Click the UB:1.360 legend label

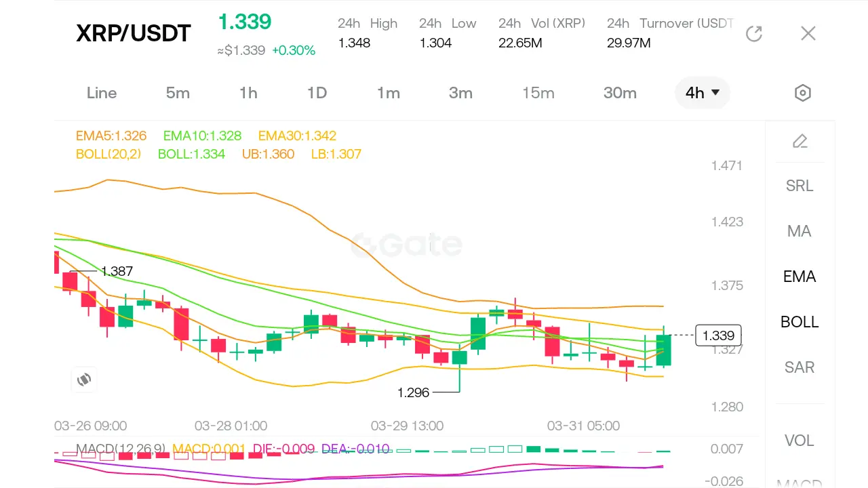pos(268,154)
